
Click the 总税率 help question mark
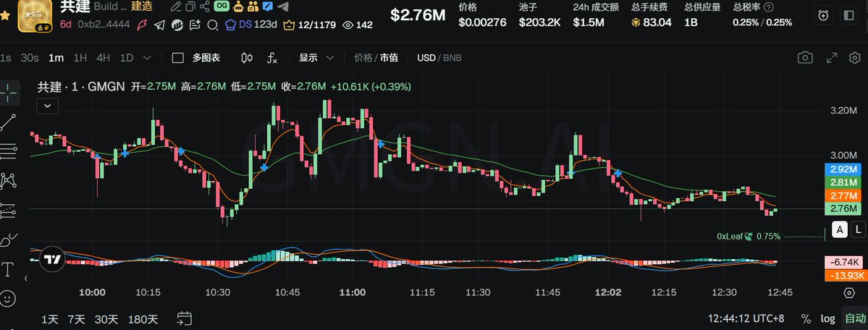click(x=768, y=7)
